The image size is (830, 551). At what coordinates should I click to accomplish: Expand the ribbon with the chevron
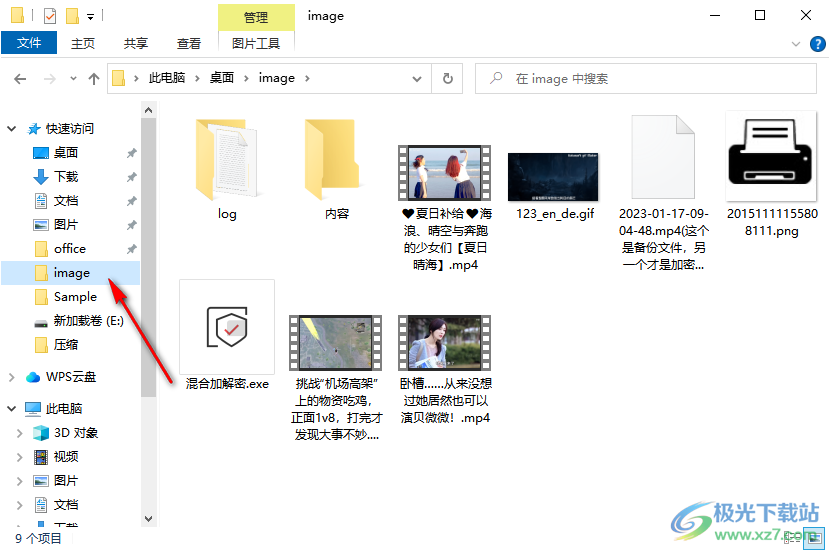796,44
